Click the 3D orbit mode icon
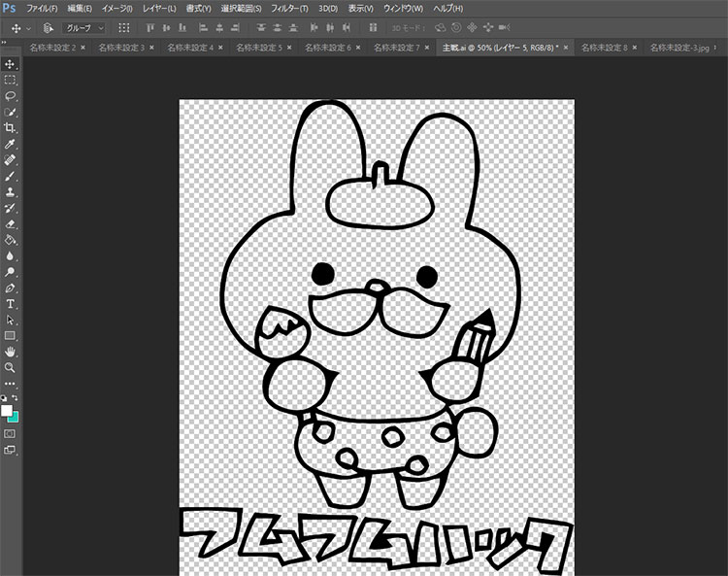The image size is (728, 576). [x=440, y=28]
